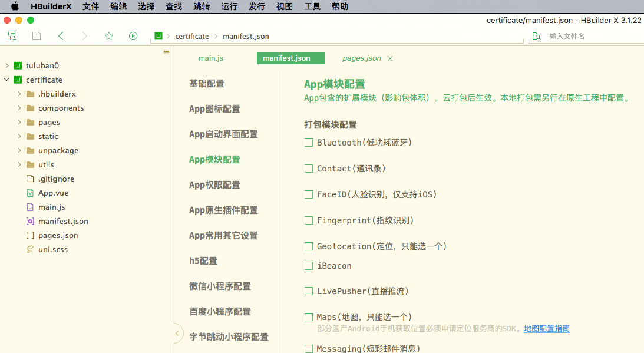Screen dimensions: 644x353
Task: Click the unpackage folder icon
Action: coord(30,150)
